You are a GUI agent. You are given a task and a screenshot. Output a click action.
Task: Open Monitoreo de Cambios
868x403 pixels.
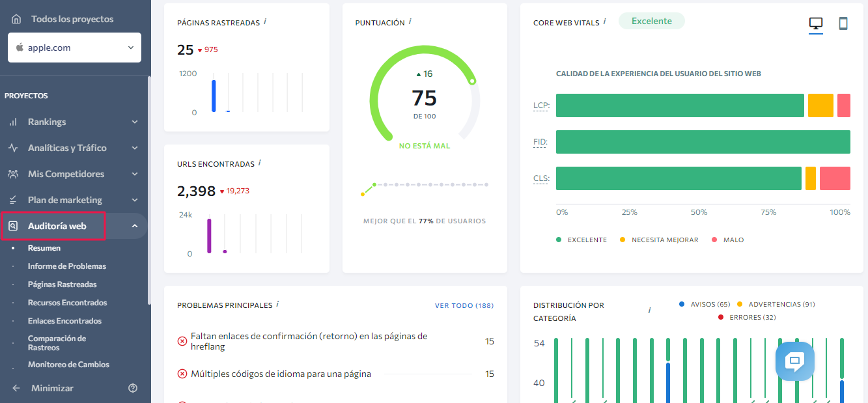(x=68, y=365)
